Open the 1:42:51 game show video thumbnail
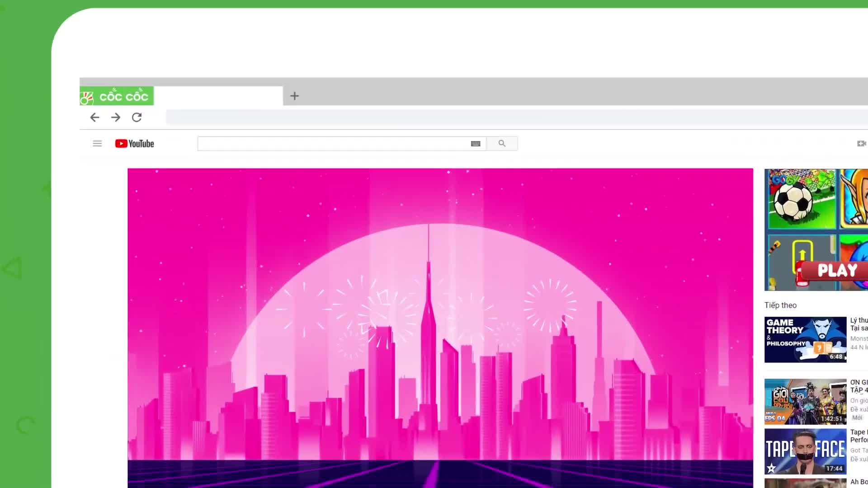The image size is (868, 488). 805,402
